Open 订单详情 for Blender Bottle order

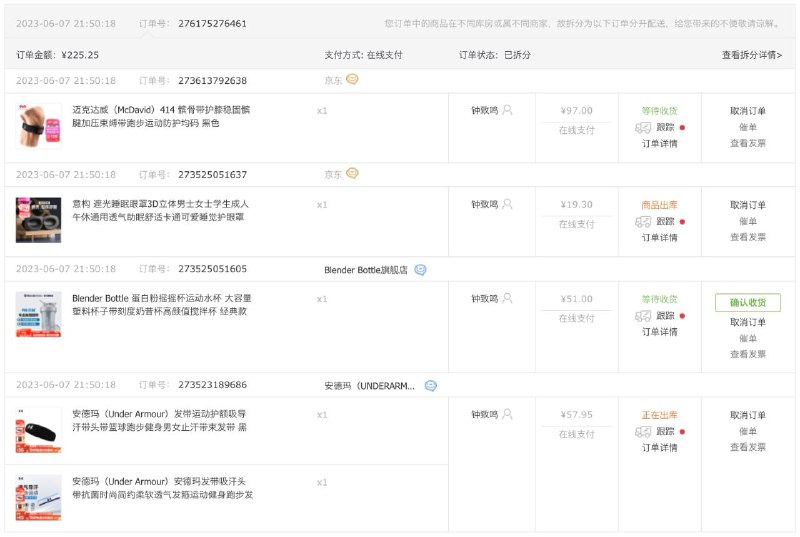click(x=659, y=331)
